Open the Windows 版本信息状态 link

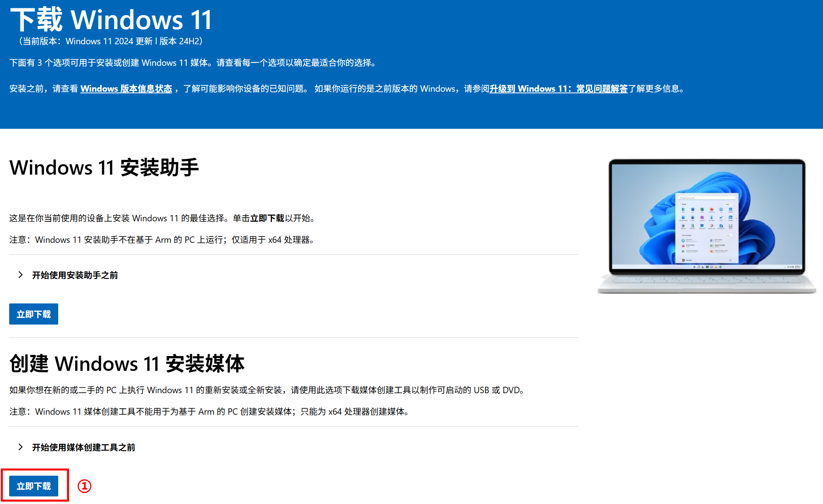click(126, 89)
